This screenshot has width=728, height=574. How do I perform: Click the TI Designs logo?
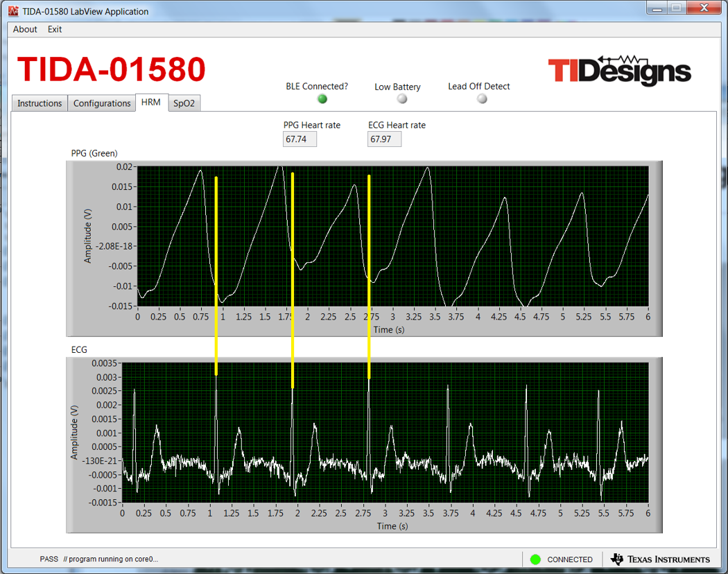tap(619, 70)
